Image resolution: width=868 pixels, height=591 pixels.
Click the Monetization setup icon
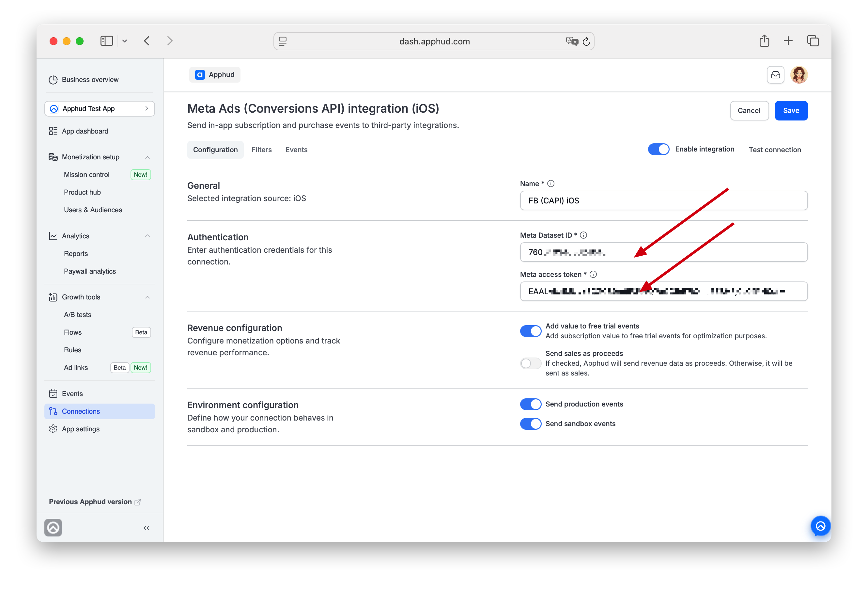[x=53, y=157]
